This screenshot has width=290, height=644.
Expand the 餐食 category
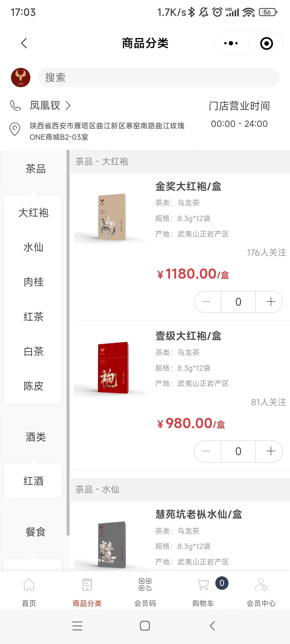click(35, 532)
